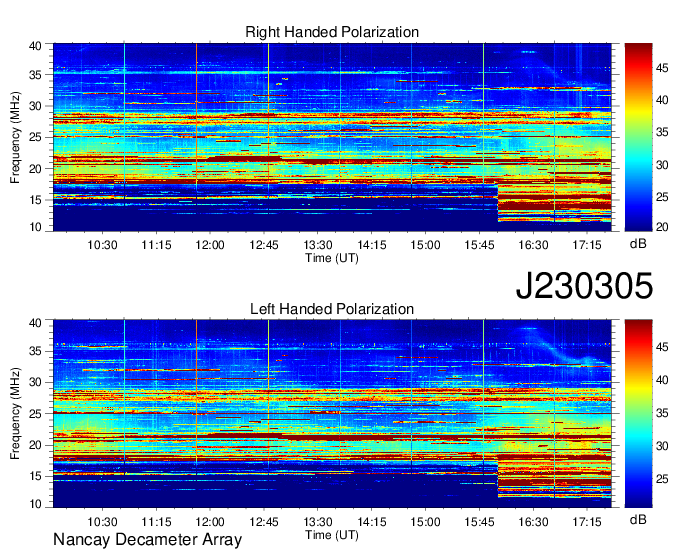Click the 45 dB label on bottom color bar

662,347
